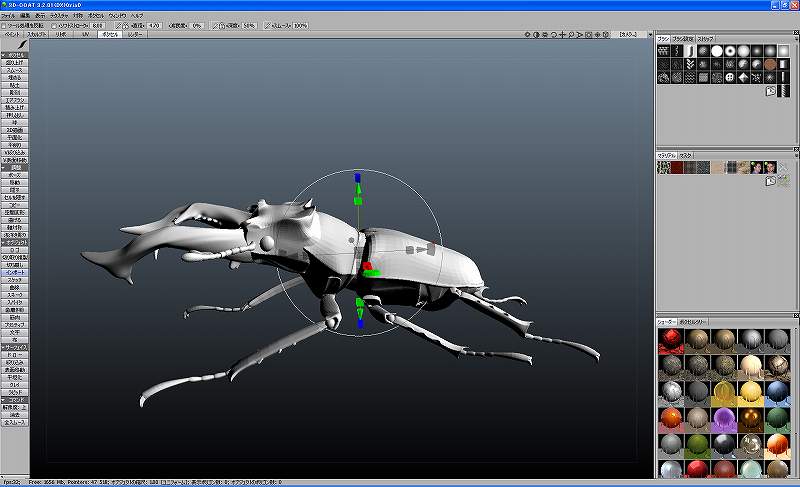Apply the glossy black shader sphere
Image resolution: width=800 pixels, height=487 pixels.
pos(723,445)
